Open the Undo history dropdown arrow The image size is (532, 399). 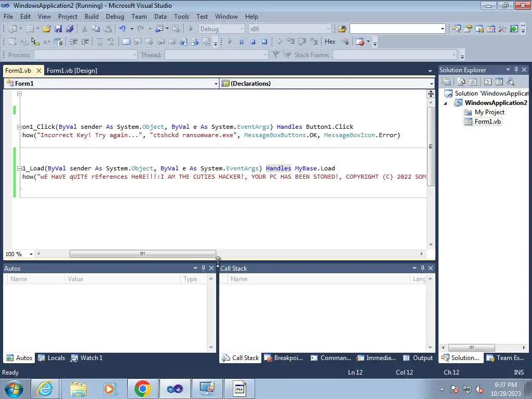tap(131, 29)
